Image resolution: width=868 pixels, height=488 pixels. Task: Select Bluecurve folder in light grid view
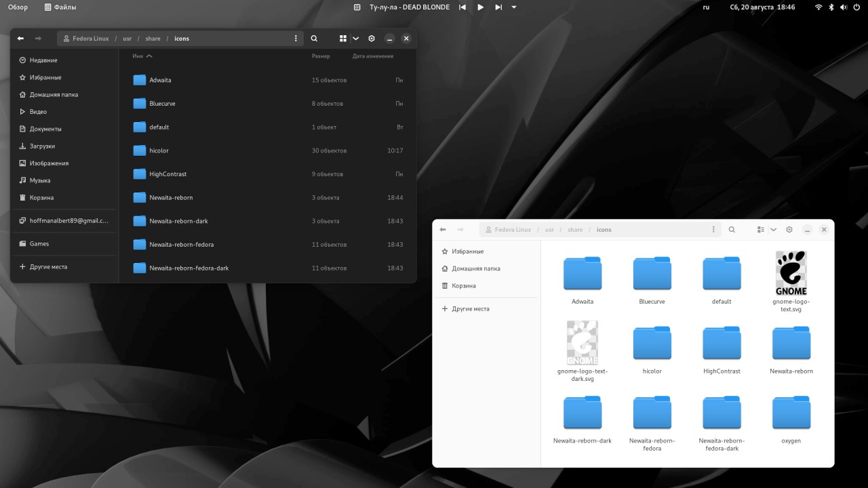(x=652, y=280)
